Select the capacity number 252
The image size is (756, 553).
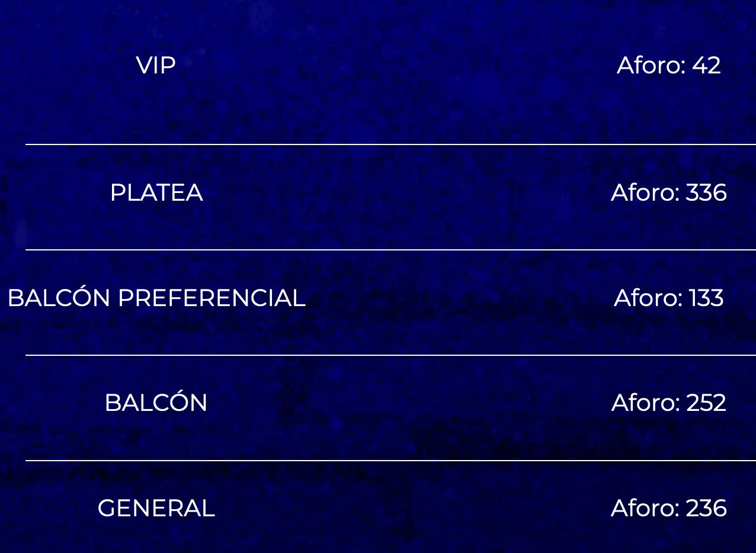[x=706, y=403]
